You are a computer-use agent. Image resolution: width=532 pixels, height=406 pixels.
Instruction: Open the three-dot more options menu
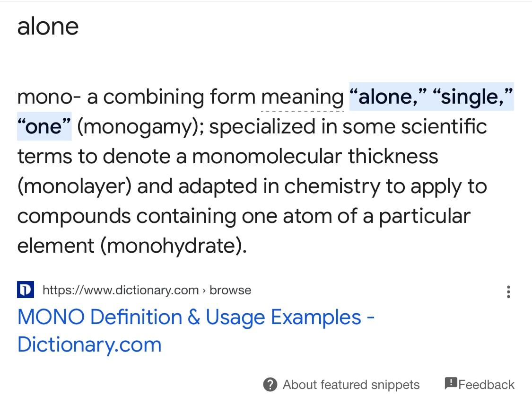[508, 291]
